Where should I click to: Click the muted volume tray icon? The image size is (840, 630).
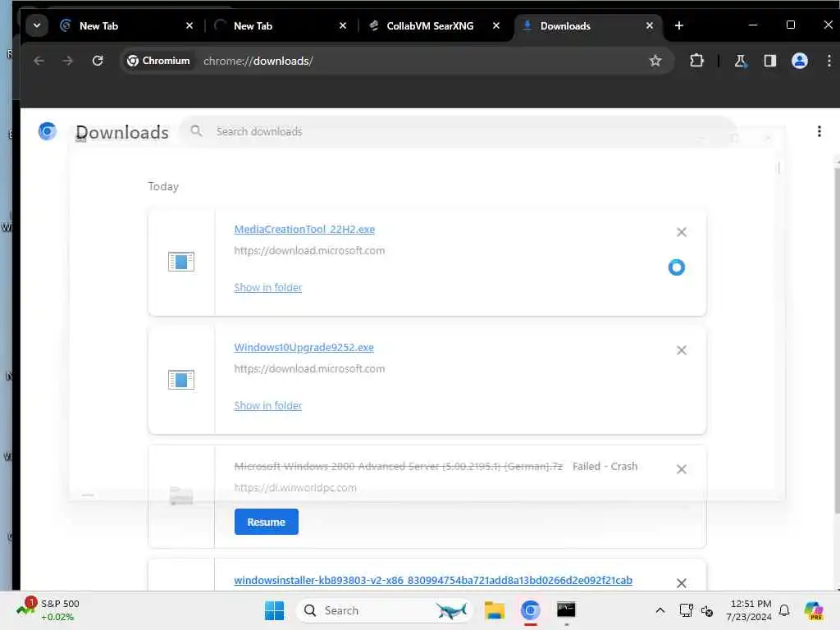706,610
